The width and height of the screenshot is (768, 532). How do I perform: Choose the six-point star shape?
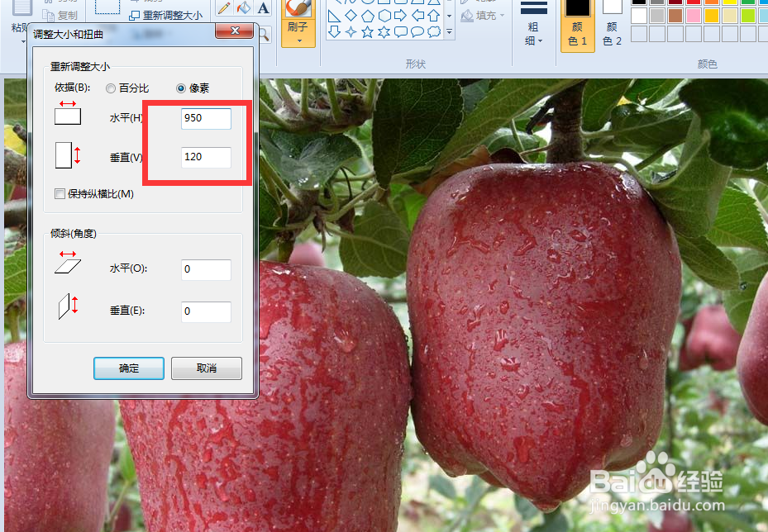coord(384,32)
